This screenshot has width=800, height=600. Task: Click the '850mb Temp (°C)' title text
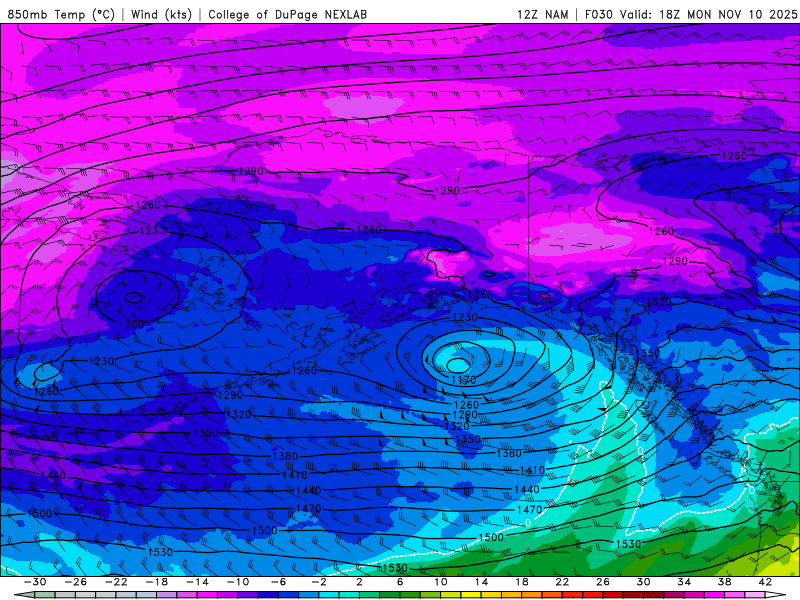point(61,14)
